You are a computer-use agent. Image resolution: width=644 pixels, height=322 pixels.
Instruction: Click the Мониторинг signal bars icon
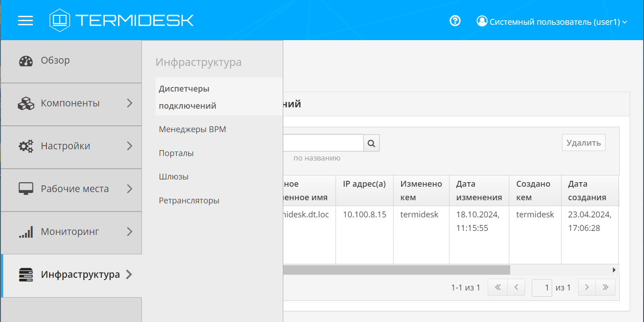26,232
